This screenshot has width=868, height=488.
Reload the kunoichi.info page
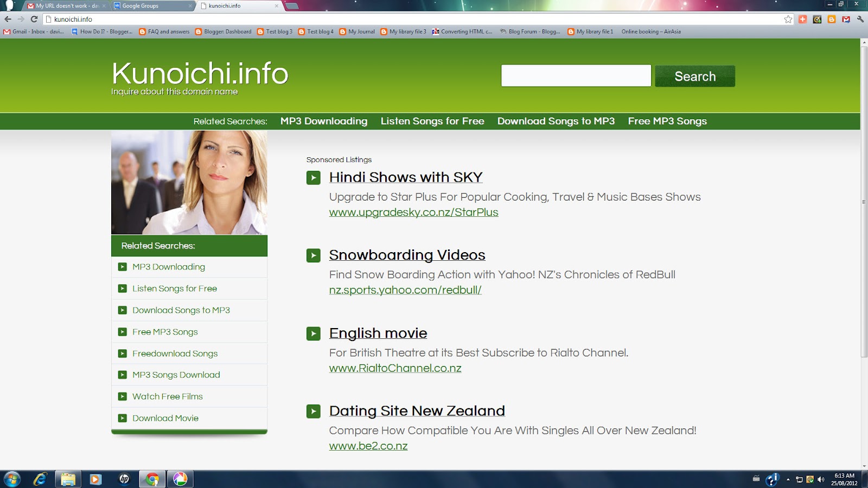click(34, 19)
